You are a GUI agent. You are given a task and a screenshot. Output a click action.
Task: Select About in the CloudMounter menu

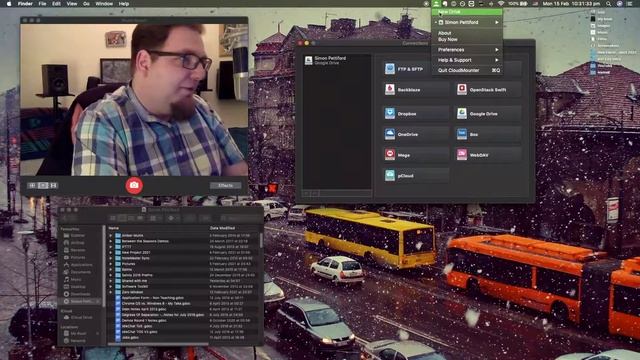tap(444, 33)
